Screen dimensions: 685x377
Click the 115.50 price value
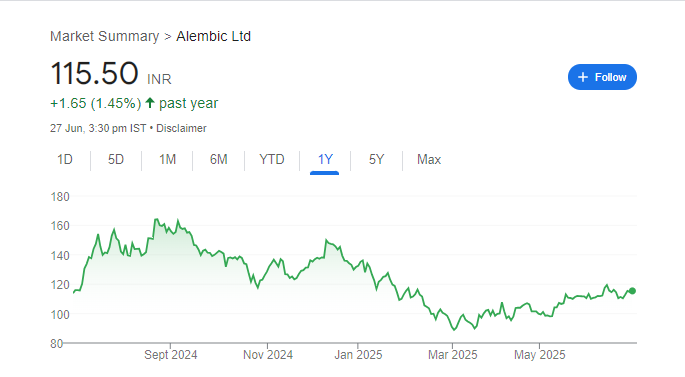coord(94,73)
